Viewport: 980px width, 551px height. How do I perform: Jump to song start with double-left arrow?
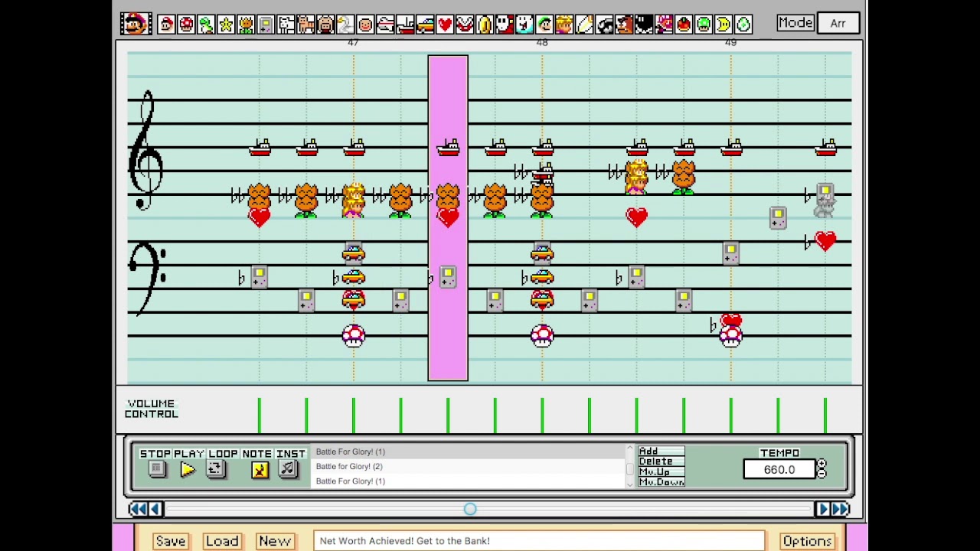coord(138,509)
